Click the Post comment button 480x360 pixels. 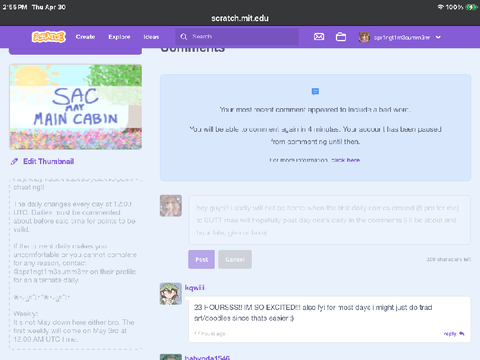click(x=201, y=259)
